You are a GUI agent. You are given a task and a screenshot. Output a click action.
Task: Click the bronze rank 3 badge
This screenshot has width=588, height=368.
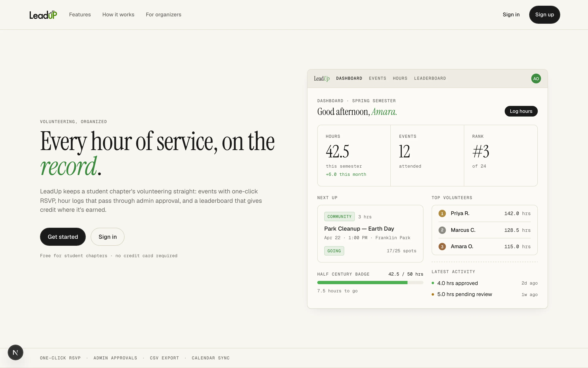pyautogui.click(x=442, y=247)
